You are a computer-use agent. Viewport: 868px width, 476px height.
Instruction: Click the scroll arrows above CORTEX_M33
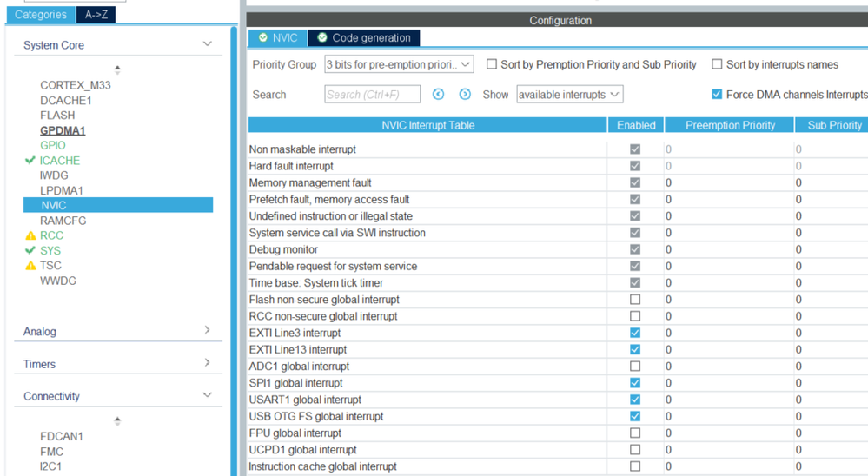coord(117,69)
